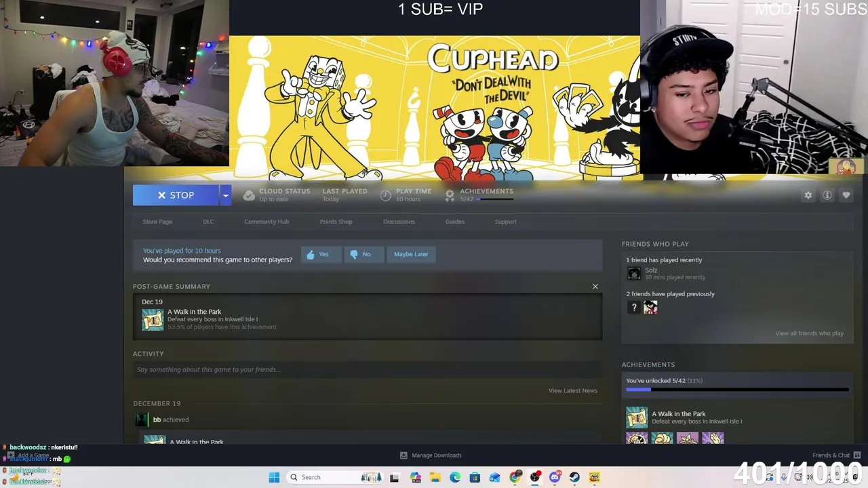Click bb's avatar in December 19 activity

pos(142,420)
